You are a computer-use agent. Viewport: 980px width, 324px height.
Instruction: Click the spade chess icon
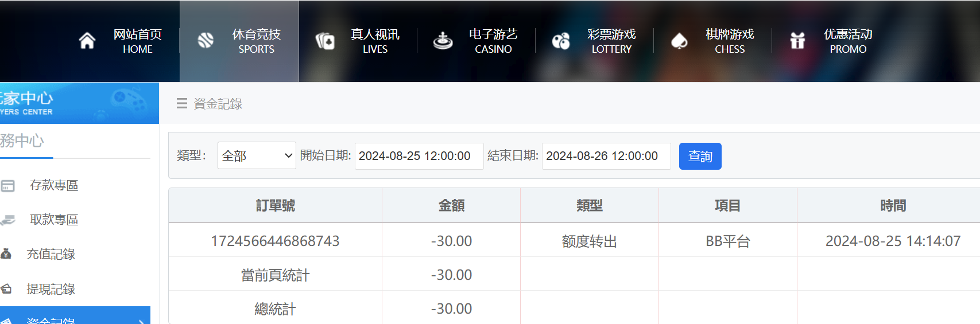[679, 41]
